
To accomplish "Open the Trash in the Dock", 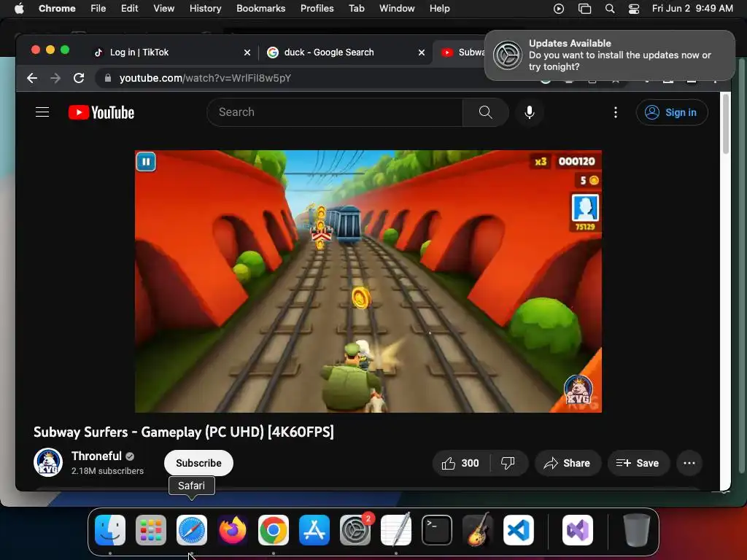I will tap(636, 530).
